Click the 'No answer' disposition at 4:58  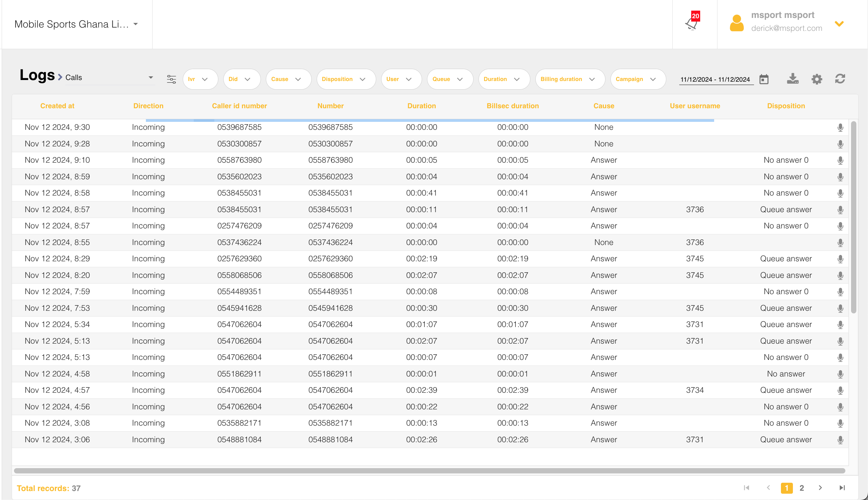click(x=786, y=374)
